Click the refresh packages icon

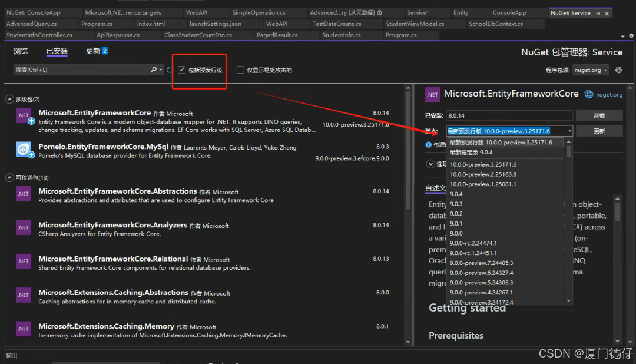pos(170,70)
